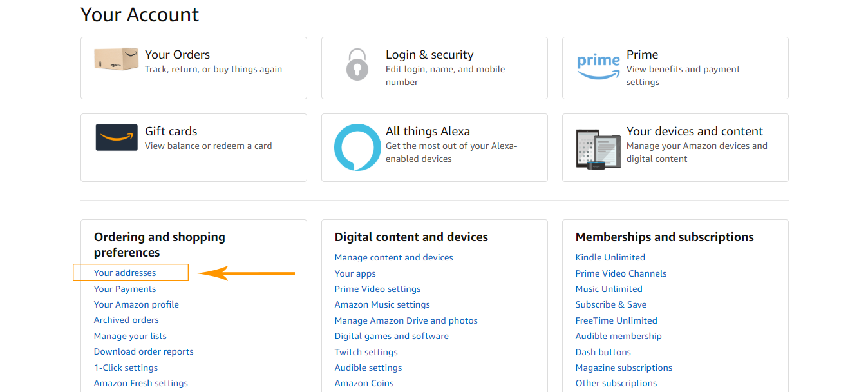Click the Your Orders package box icon
Viewport: 868px width, 392px height.
click(116, 59)
